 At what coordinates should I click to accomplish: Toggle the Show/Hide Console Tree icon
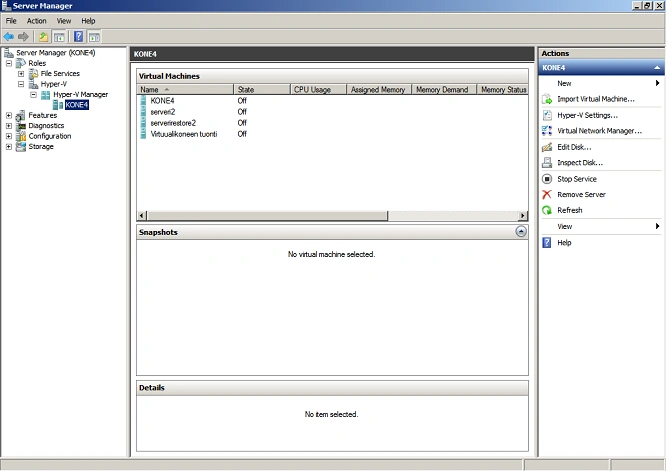pyautogui.click(x=59, y=37)
